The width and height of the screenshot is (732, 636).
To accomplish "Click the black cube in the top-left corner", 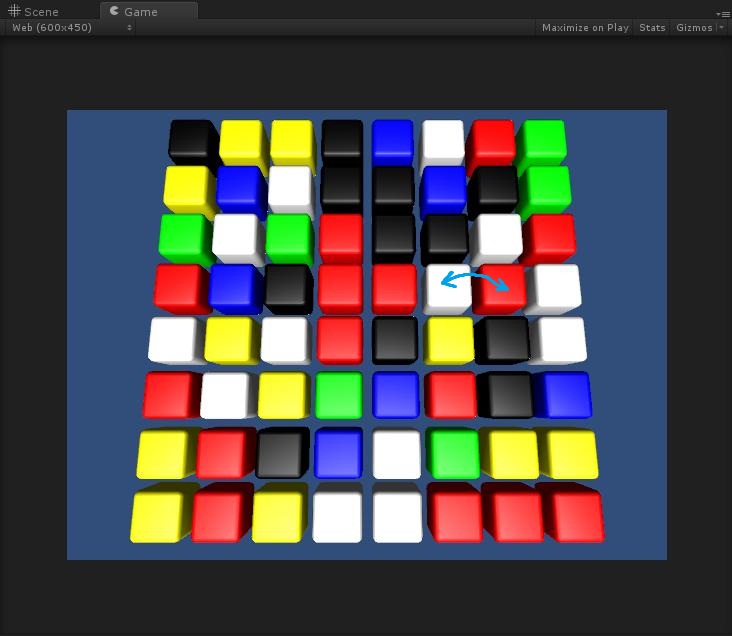I will tap(190, 140).
